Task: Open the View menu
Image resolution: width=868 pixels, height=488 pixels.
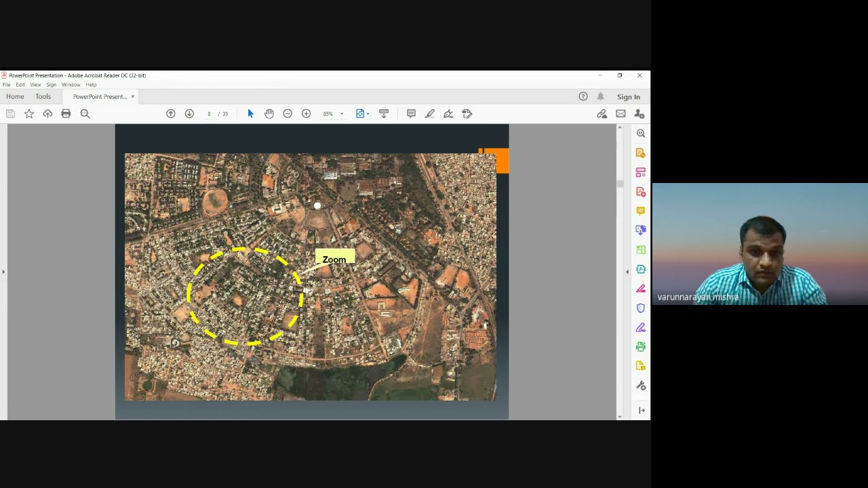Action: click(35, 85)
